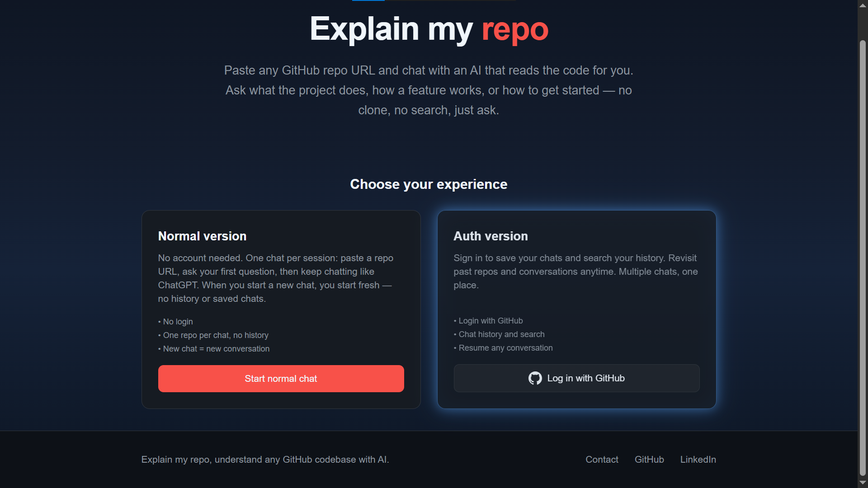Visit the LinkedIn footer link
The image size is (868, 488).
pyautogui.click(x=698, y=460)
